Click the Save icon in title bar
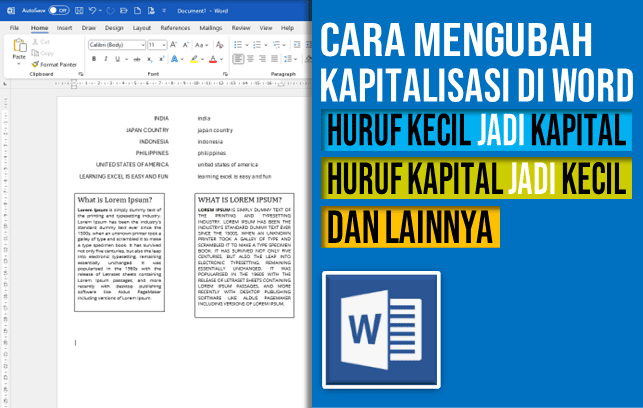 [80, 11]
